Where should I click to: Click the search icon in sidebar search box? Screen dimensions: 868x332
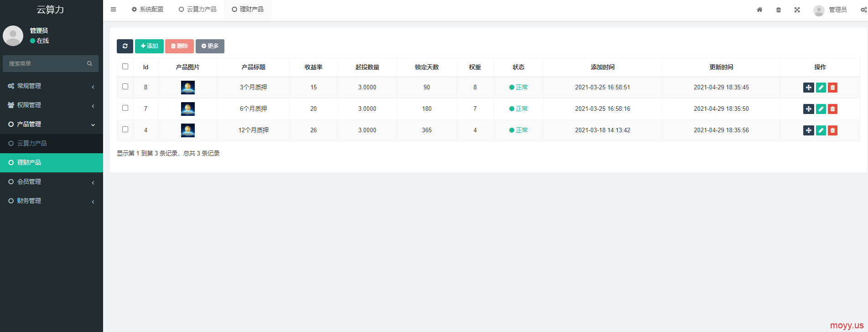(x=89, y=64)
